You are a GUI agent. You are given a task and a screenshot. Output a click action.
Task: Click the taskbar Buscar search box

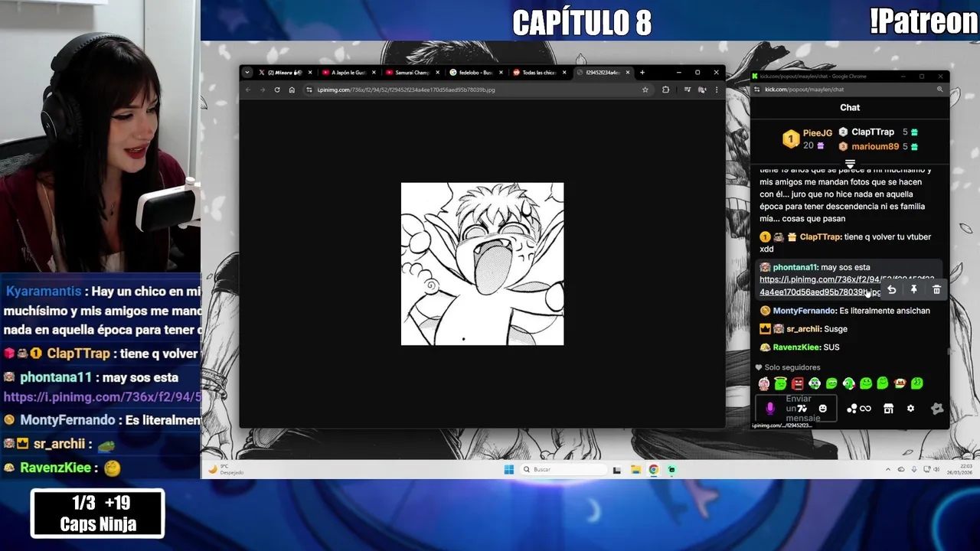click(x=563, y=470)
